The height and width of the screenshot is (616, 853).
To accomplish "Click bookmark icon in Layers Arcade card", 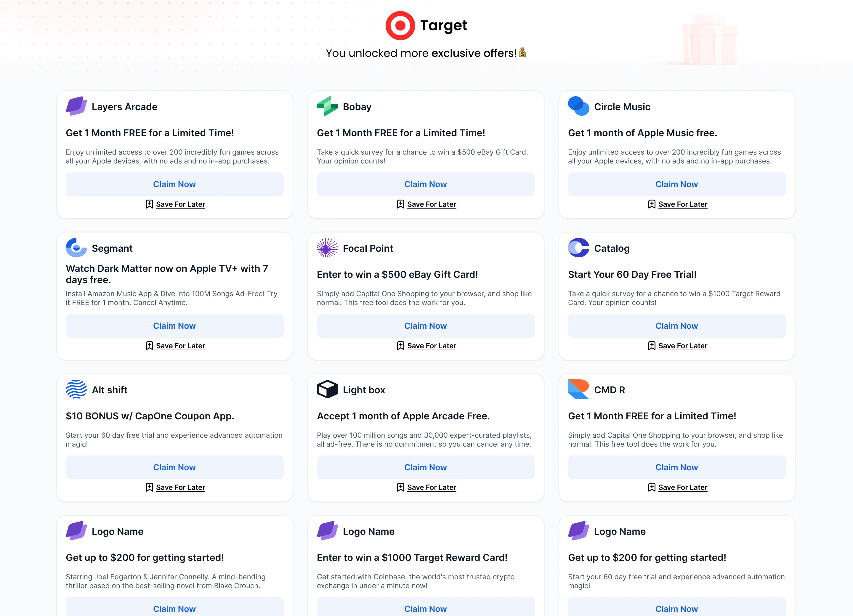I will click(x=149, y=204).
